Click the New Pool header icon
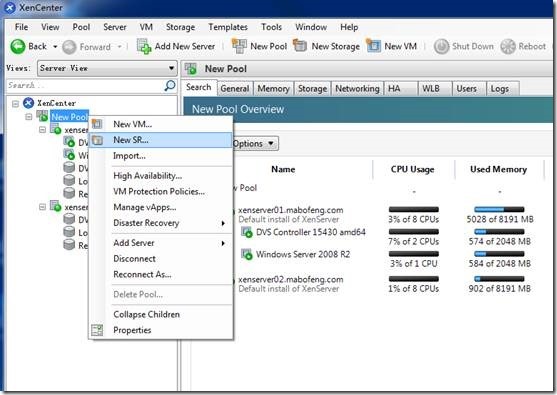The width and height of the screenshot is (557, 395). click(191, 69)
